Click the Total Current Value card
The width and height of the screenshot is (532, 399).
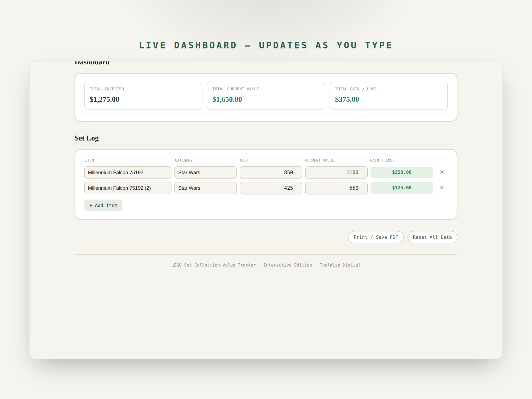pos(266,96)
